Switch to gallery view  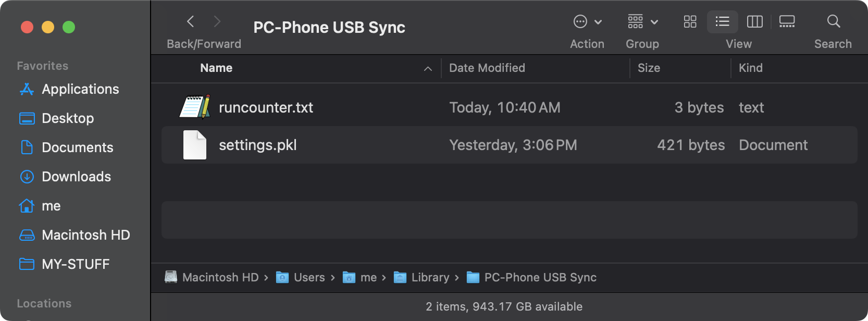pos(787,21)
